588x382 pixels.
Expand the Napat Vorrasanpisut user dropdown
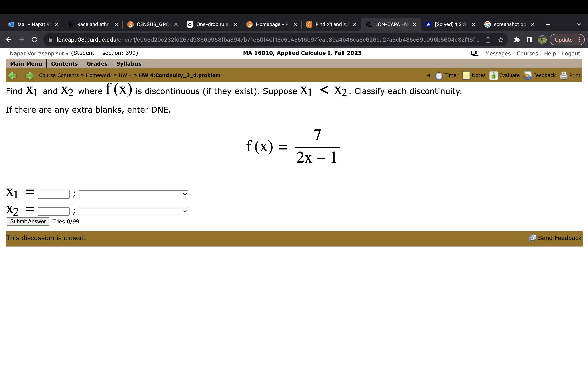click(67, 53)
